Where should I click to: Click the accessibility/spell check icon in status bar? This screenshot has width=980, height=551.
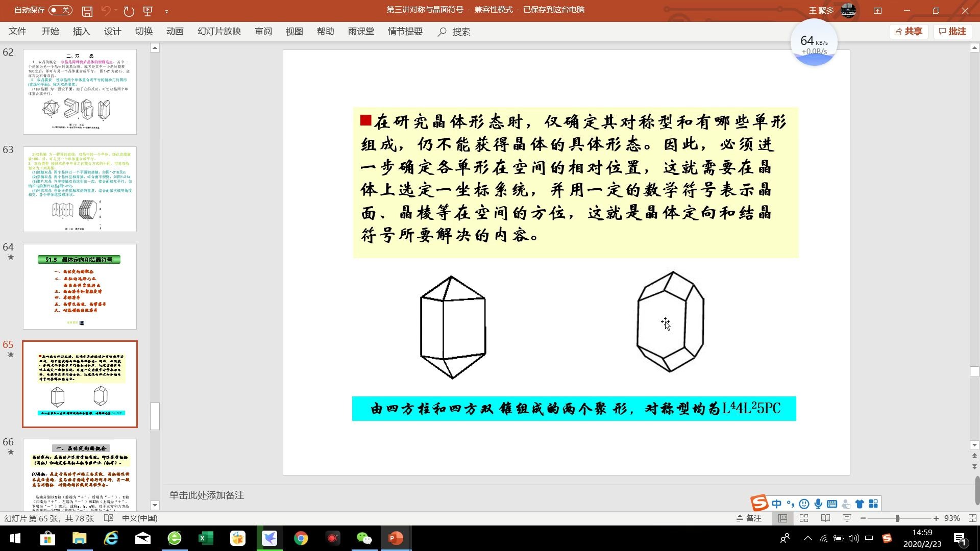point(108,518)
